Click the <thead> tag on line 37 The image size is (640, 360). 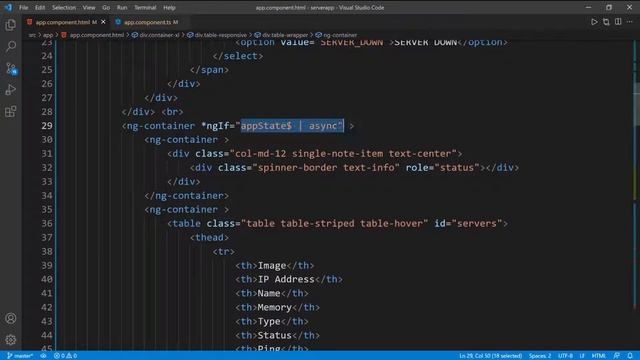tap(209, 238)
